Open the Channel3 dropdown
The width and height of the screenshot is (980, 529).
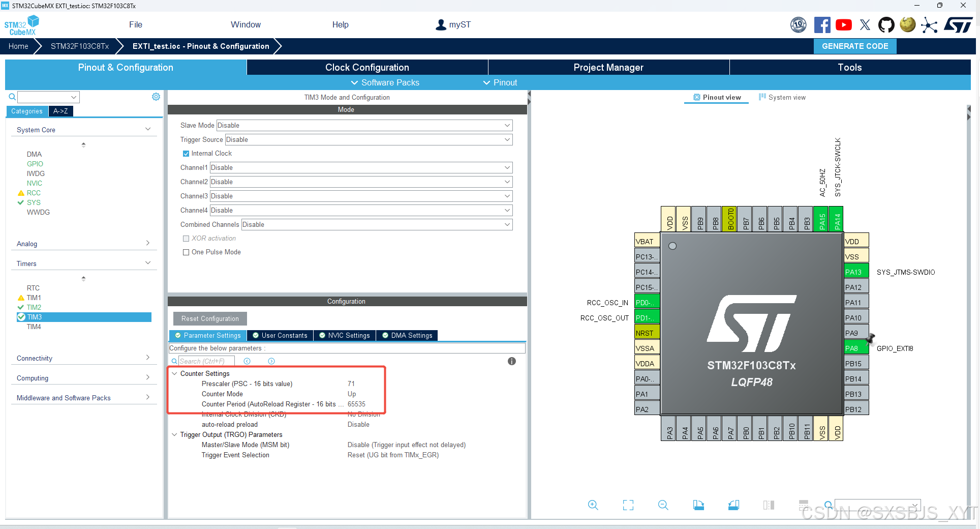tap(361, 196)
